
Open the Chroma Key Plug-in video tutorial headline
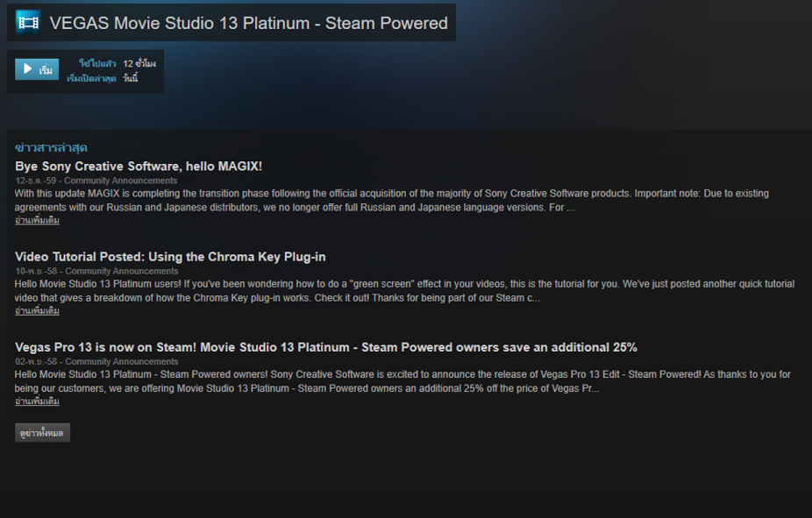170,257
